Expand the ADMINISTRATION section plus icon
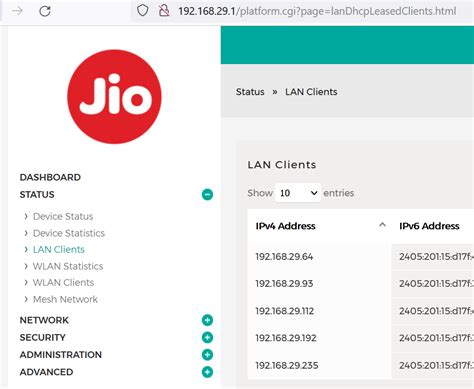474x389 pixels. (207, 355)
